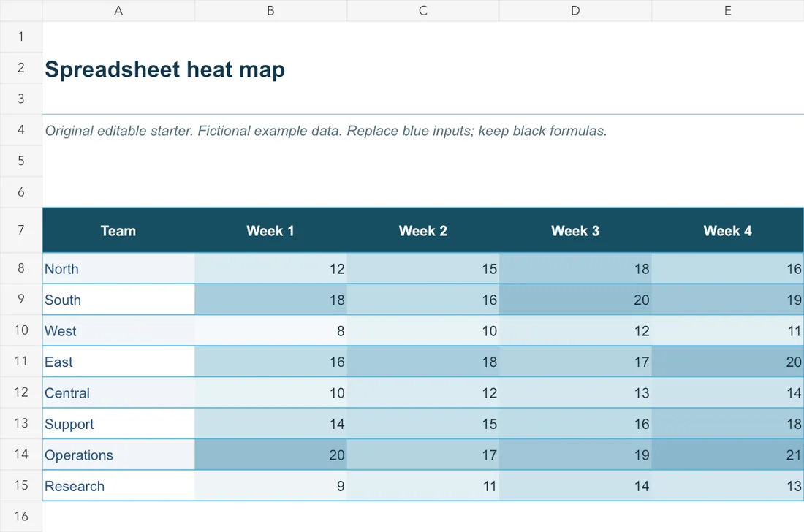Select South's Week 3 value 20

(575, 300)
